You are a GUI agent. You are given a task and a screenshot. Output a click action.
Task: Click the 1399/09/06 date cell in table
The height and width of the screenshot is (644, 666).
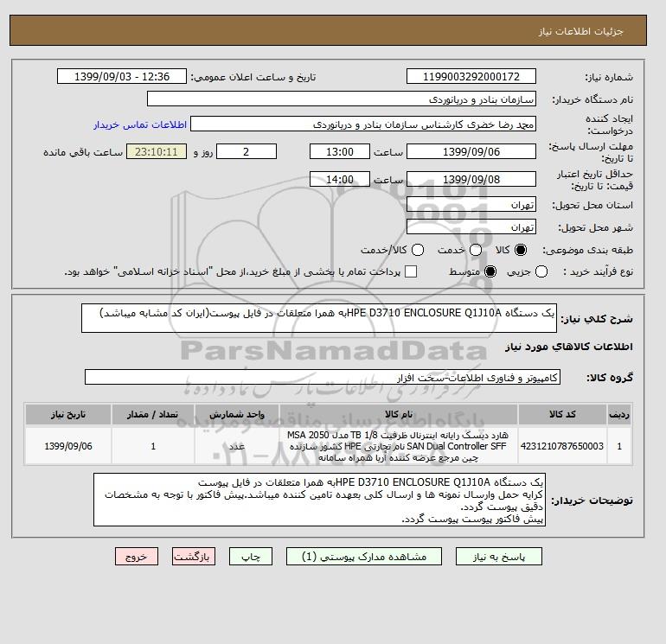pos(68,446)
